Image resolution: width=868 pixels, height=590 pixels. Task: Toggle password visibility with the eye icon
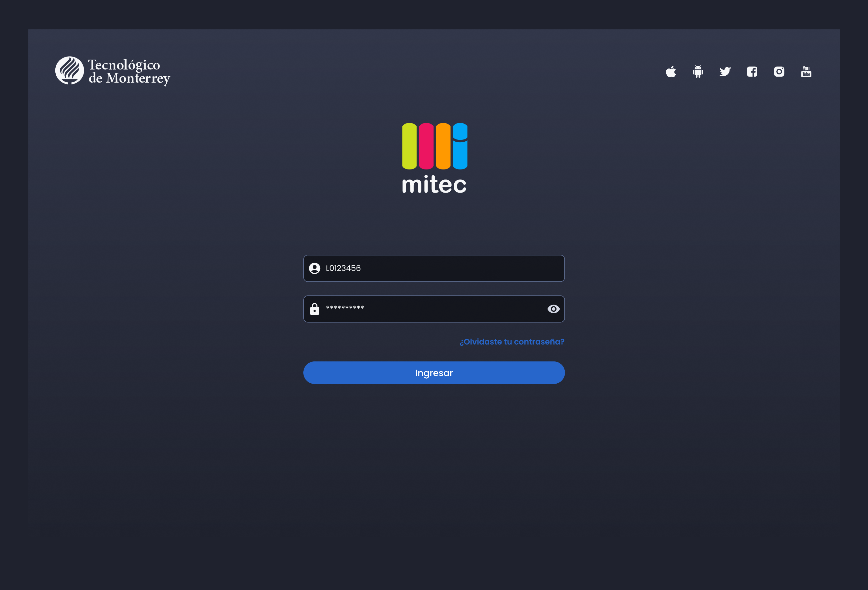click(553, 309)
